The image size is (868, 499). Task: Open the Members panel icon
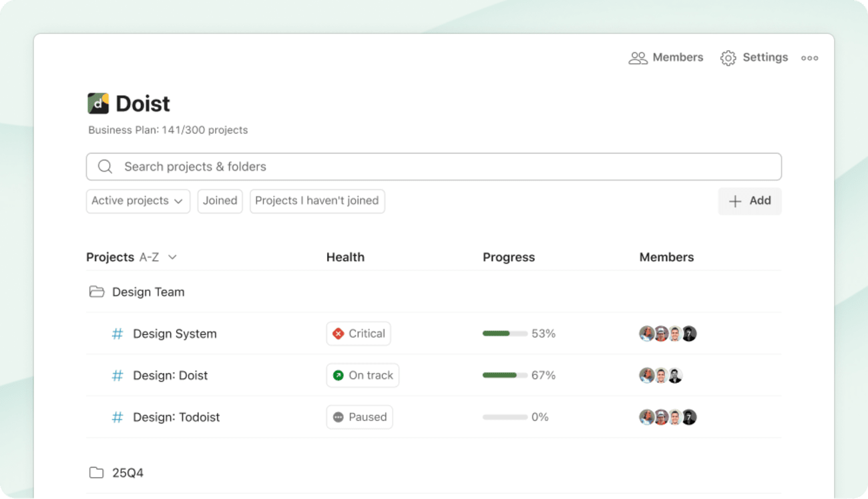638,57
